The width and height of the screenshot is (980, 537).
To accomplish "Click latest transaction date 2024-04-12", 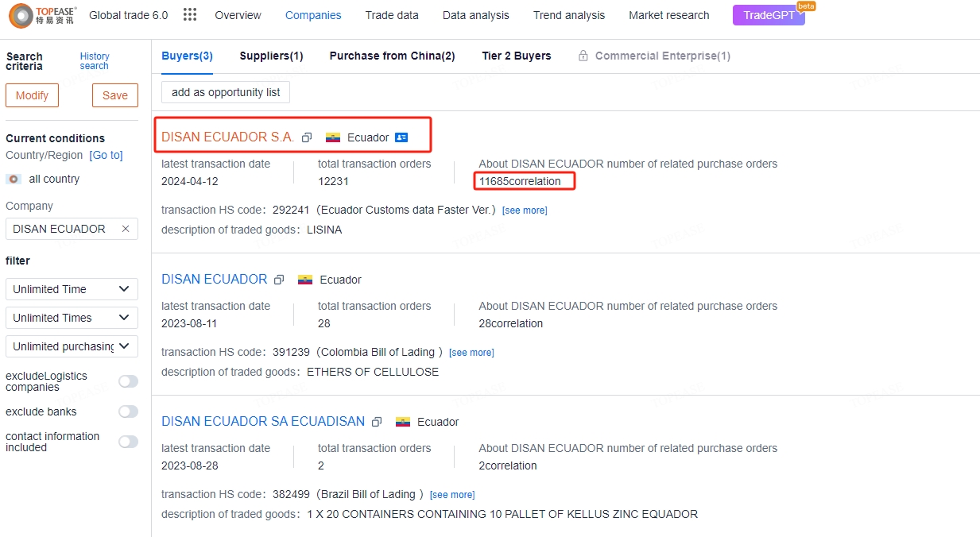I will [189, 181].
